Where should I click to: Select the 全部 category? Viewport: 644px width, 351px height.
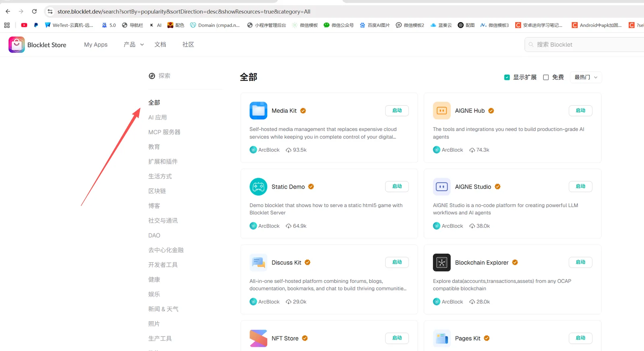pyautogui.click(x=154, y=103)
